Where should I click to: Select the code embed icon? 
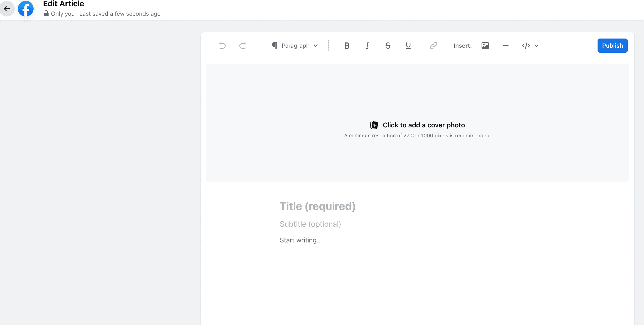(x=526, y=46)
